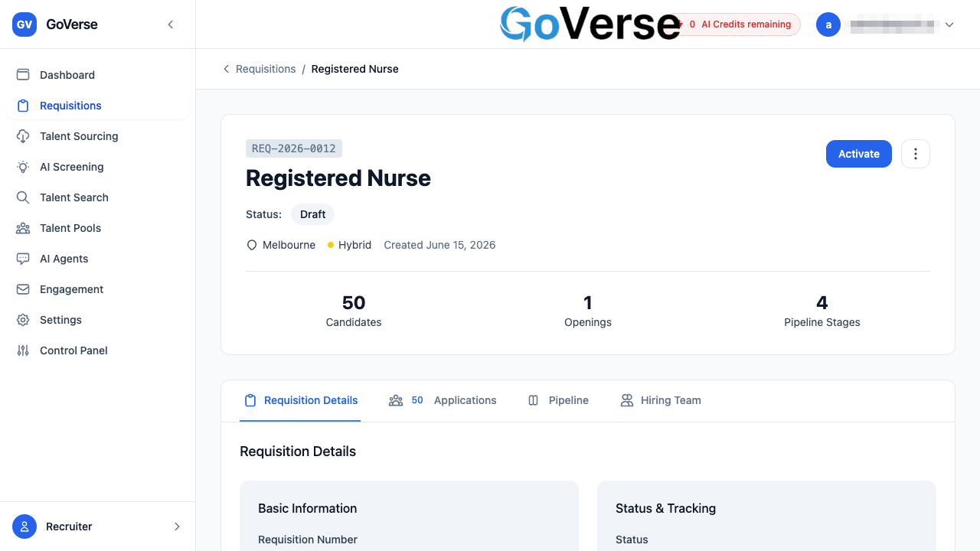Click the user avatar circle 'a'
The width and height of the screenshot is (980, 551).
(828, 24)
